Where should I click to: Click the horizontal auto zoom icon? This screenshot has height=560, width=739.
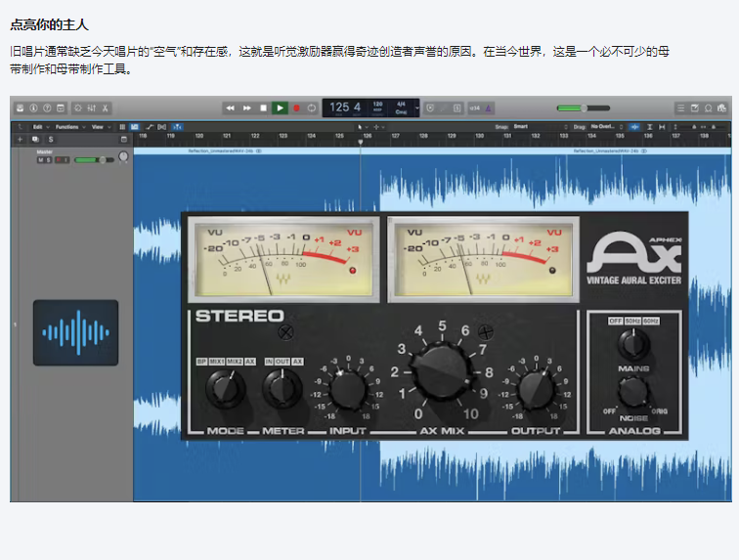point(662,127)
